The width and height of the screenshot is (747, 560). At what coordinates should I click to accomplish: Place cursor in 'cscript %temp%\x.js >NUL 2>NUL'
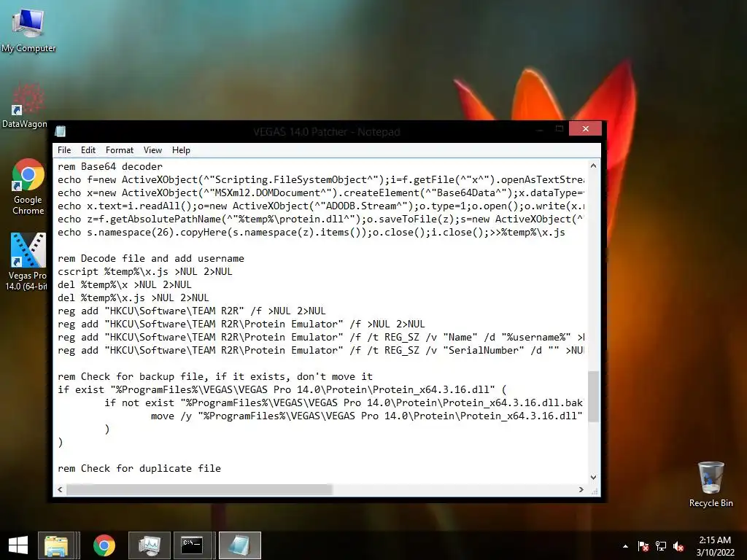click(x=145, y=271)
